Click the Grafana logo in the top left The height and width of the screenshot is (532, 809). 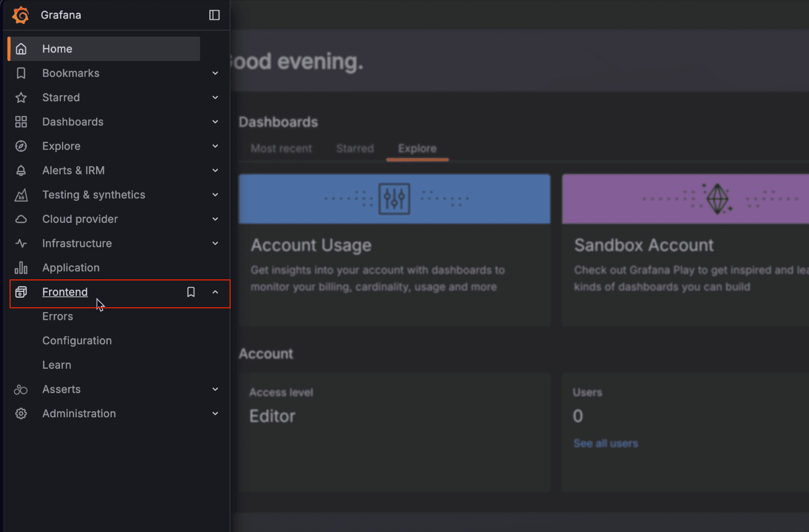pos(20,15)
